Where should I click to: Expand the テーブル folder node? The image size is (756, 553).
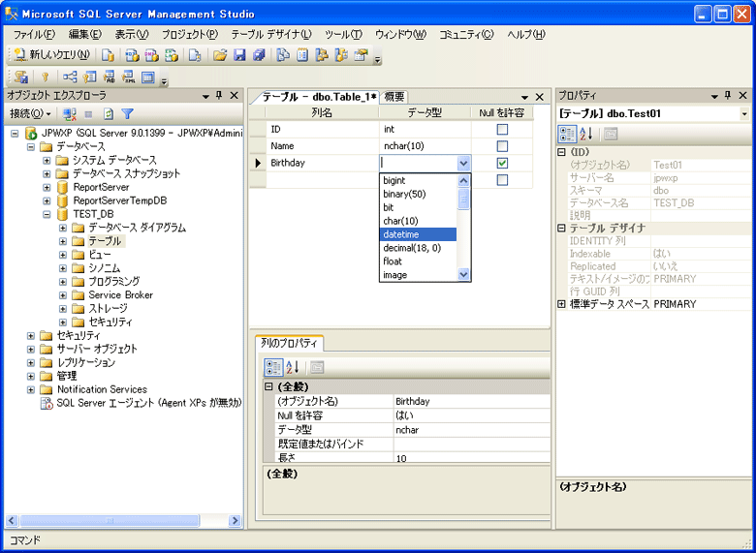(x=63, y=241)
